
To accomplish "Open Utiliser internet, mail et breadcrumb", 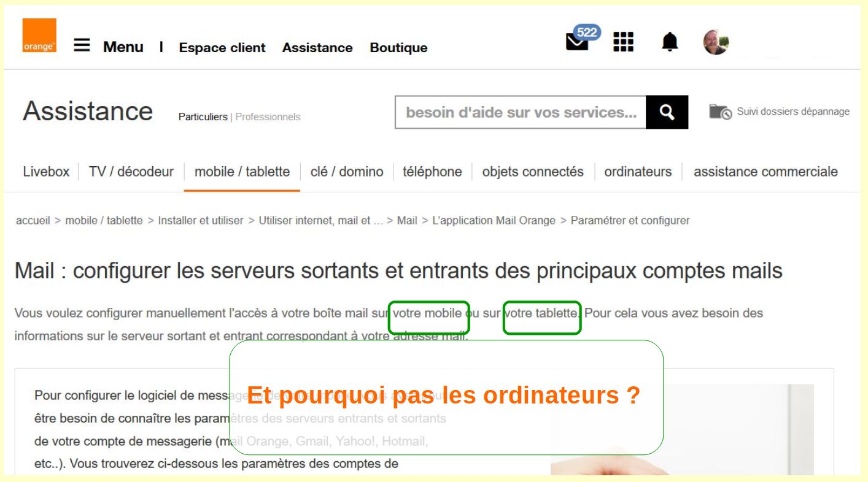I will (321, 220).
